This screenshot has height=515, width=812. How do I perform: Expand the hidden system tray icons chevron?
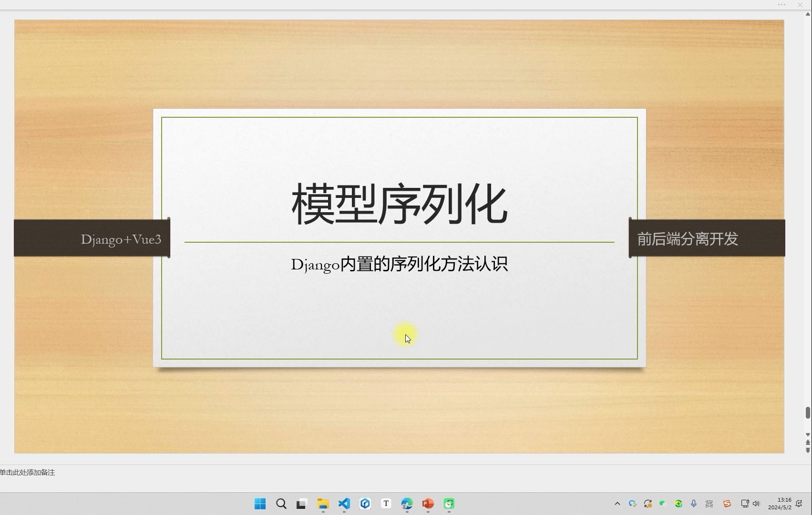coord(617,504)
